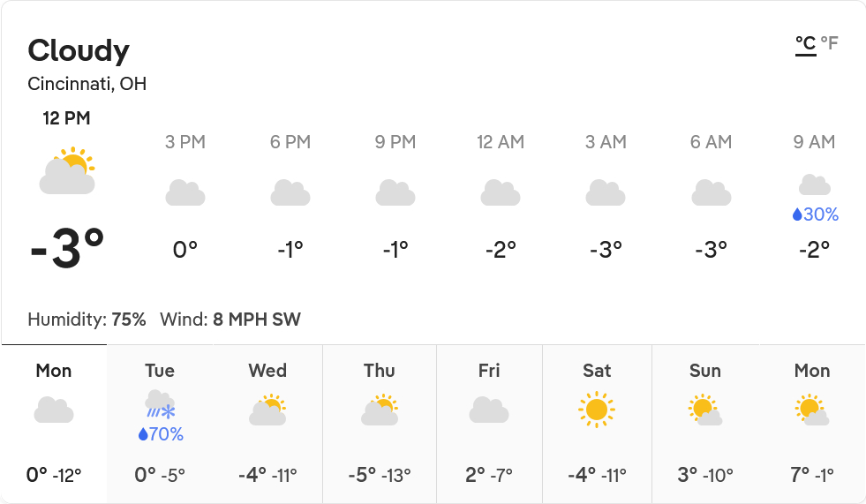This screenshot has width=866, height=504.
Task: Click Friday's cloudy icon
Action: point(489,410)
